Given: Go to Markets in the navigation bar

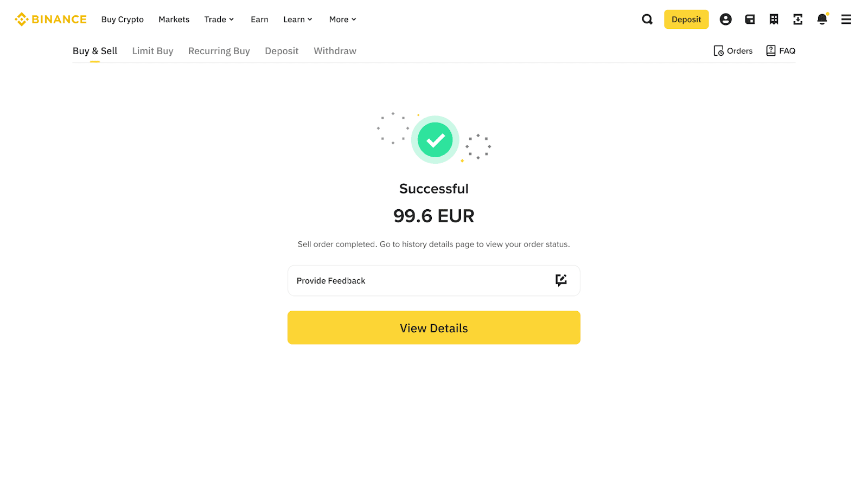Looking at the screenshot, I should click(x=174, y=20).
